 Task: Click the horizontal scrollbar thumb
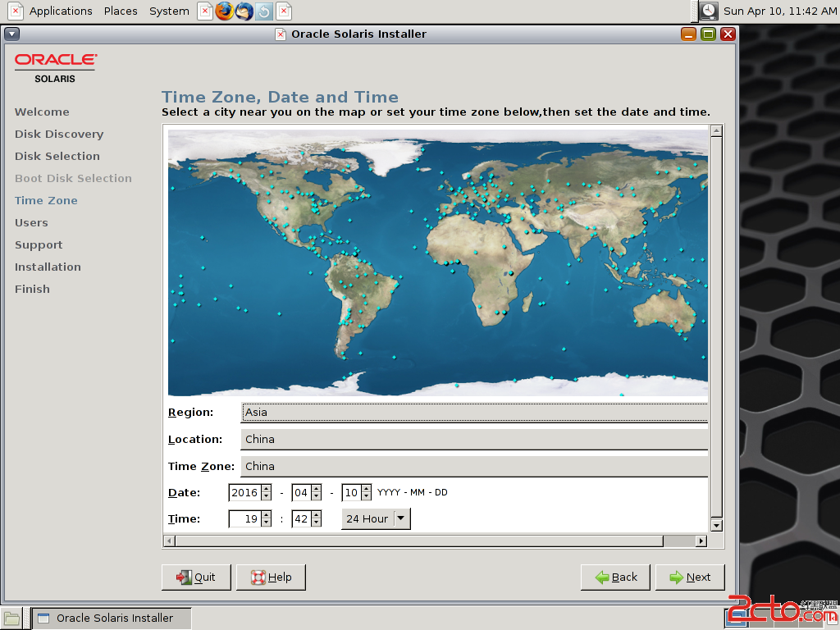click(419, 541)
